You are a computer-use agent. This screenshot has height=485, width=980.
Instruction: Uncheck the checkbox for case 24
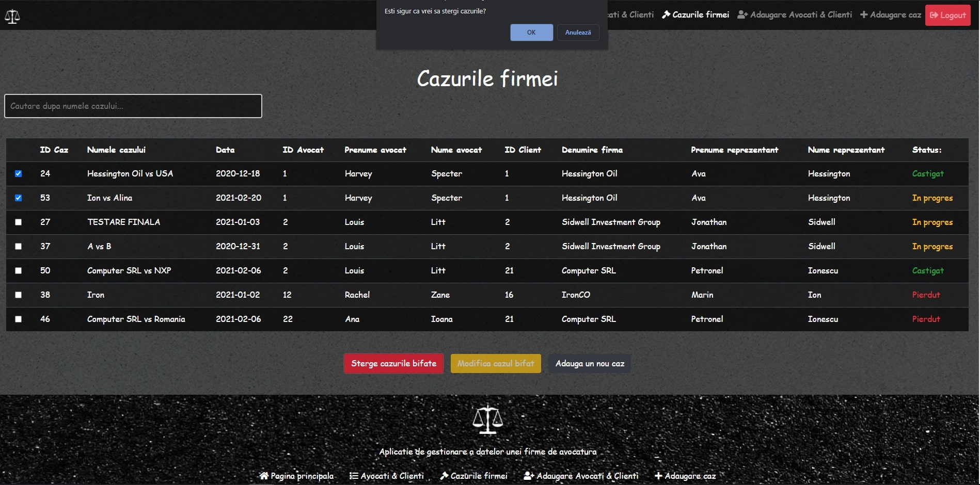pos(19,174)
